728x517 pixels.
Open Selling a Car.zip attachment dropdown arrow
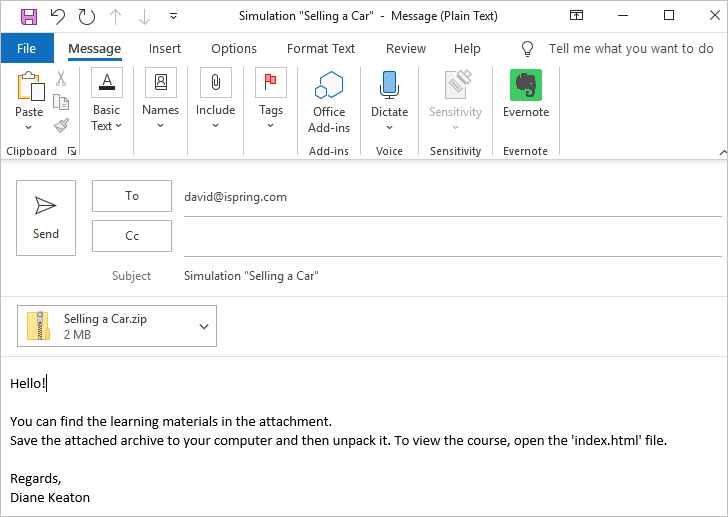(204, 326)
